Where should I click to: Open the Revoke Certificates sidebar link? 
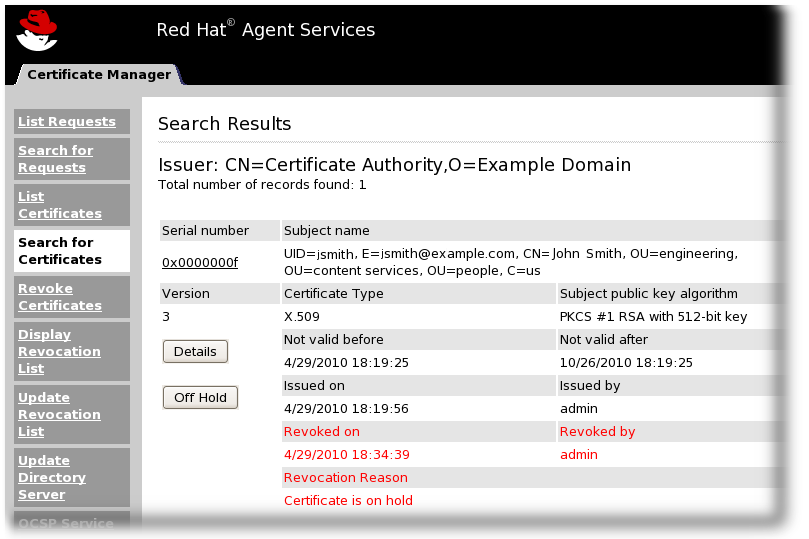[60, 297]
